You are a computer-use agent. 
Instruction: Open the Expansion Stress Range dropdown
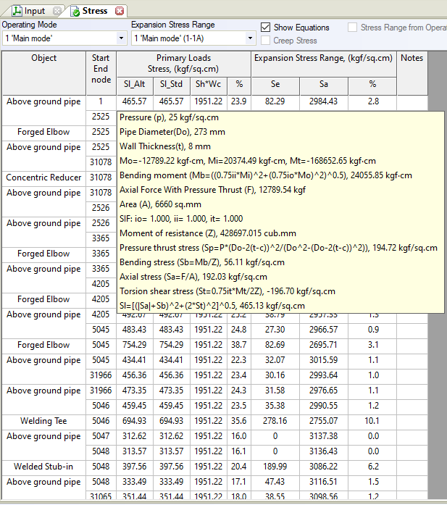(250, 38)
